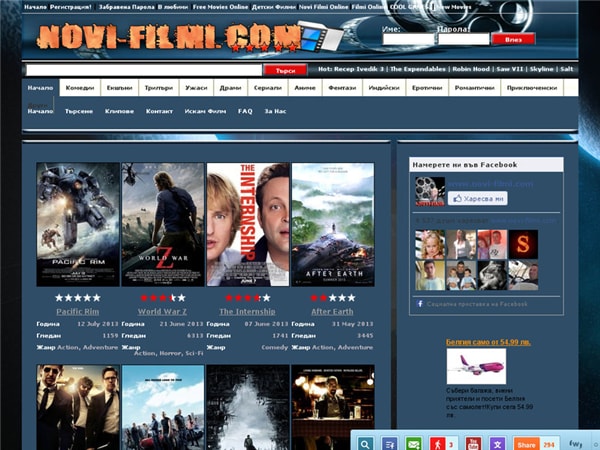Rate World War Z using its star row
This screenshot has height=450, width=600.
[x=163, y=298]
